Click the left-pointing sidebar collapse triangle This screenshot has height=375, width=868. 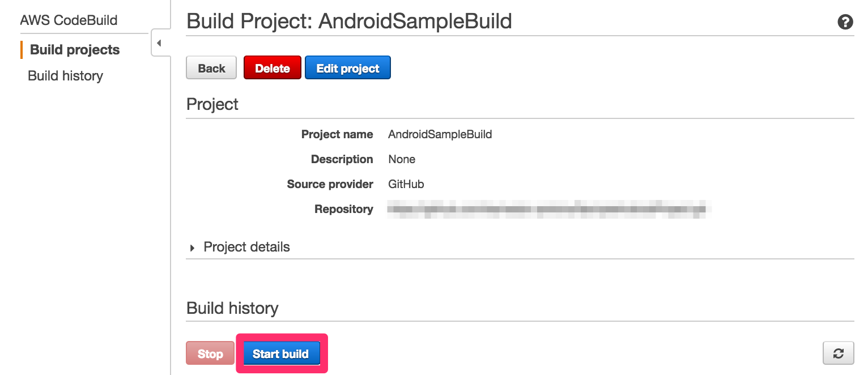click(159, 42)
